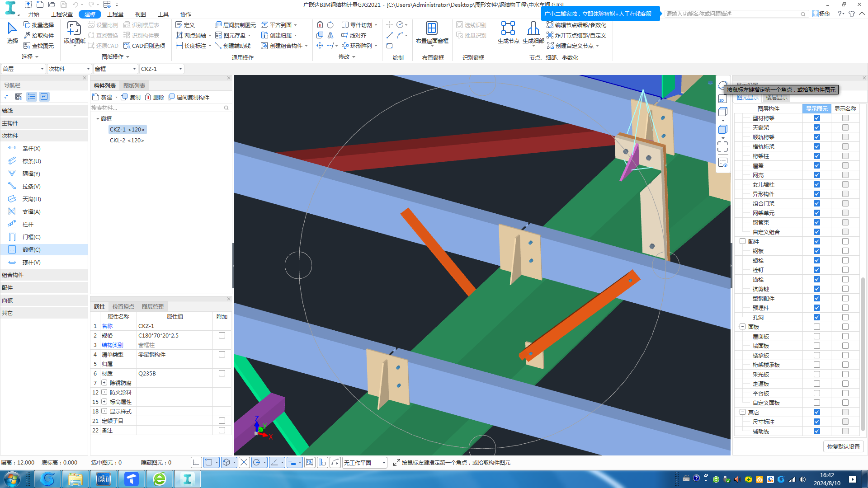868x488 pixels.
Task: Click the function search box at top right
Action: [736, 14]
